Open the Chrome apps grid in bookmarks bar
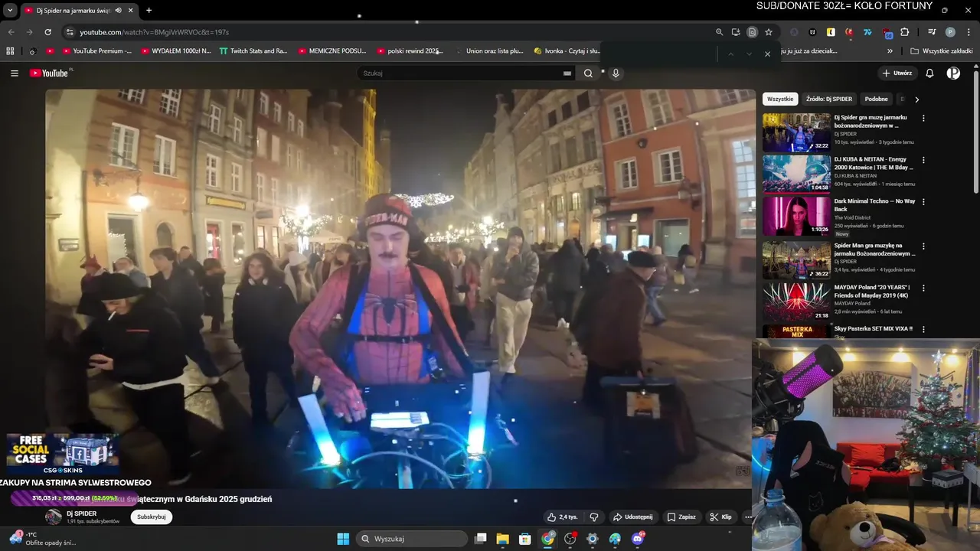The width and height of the screenshot is (980, 551). (10, 51)
